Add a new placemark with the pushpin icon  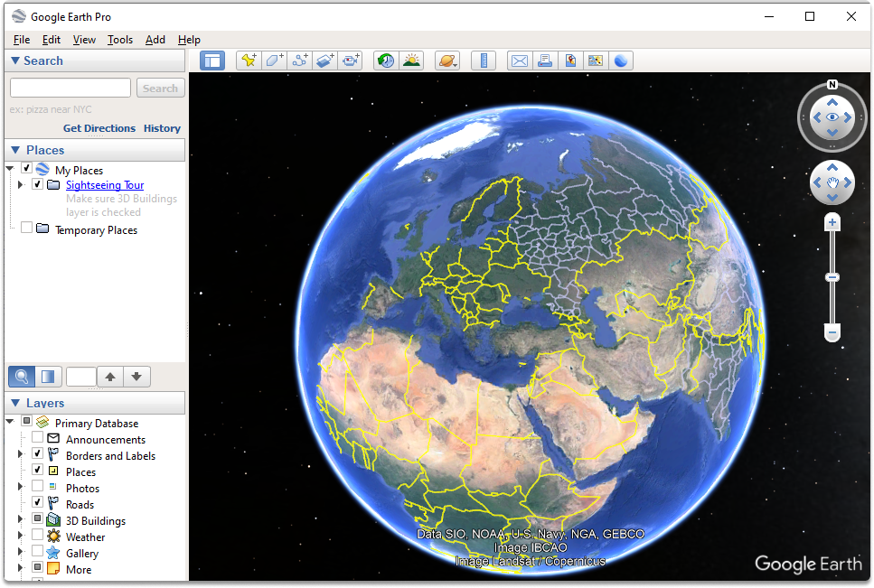click(249, 61)
